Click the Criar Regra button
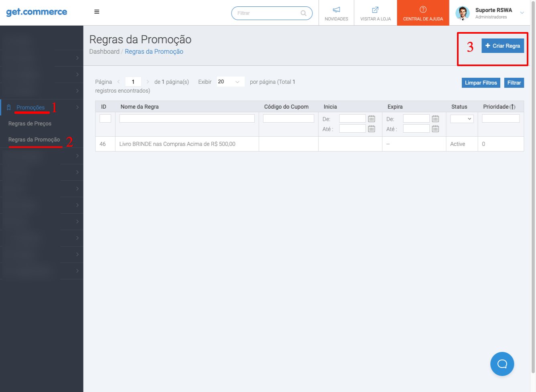Screen dimensions: 536x392 (x=502, y=46)
